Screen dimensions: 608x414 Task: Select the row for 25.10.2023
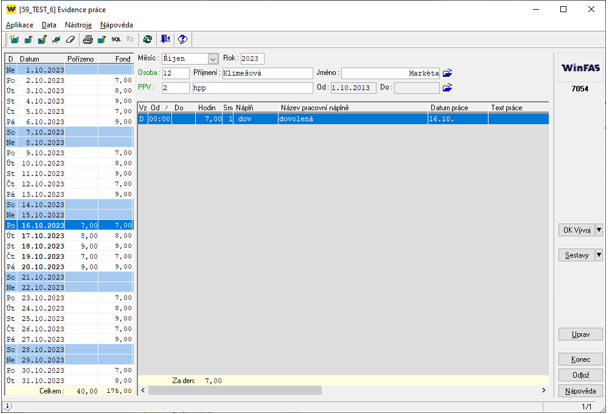[69, 318]
